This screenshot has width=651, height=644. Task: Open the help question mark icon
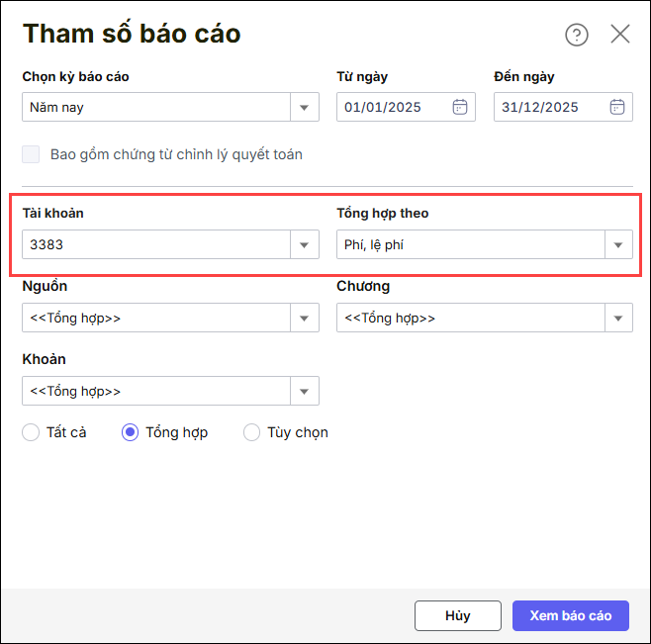577,35
